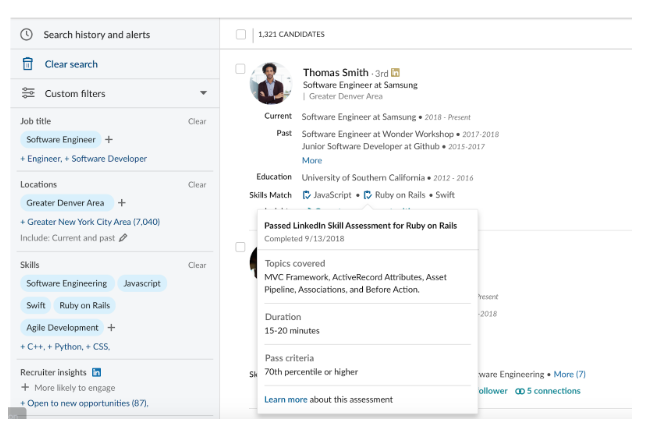The width and height of the screenshot is (660, 431).
Task: Click LinkedIn badge beside Recruiter insights
Action: click(x=96, y=372)
